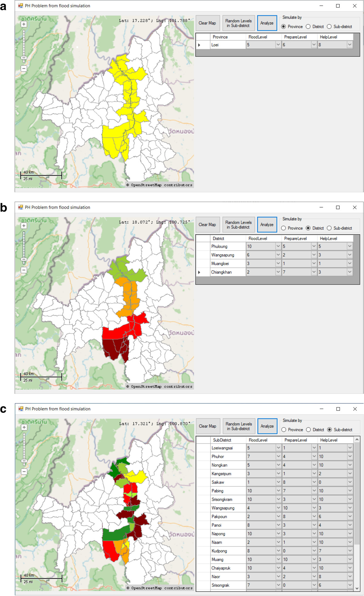Select Sub-district radio button in window b

329,228
